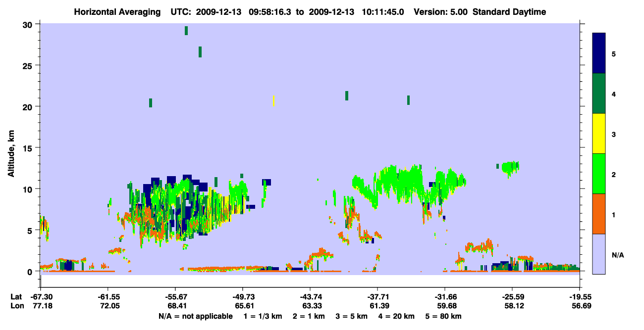The width and height of the screenshot is (644, 330).
Task: Click the longitude value 58.12
Action: click(513, 306)
